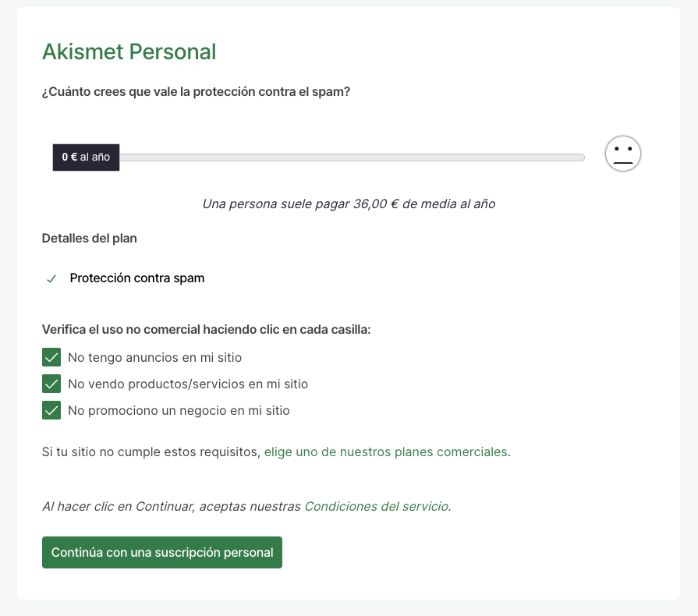Click 'Verifica el uso no comercial' instruction text
This screenshot has width=698, height=616.
click(206, 330)
